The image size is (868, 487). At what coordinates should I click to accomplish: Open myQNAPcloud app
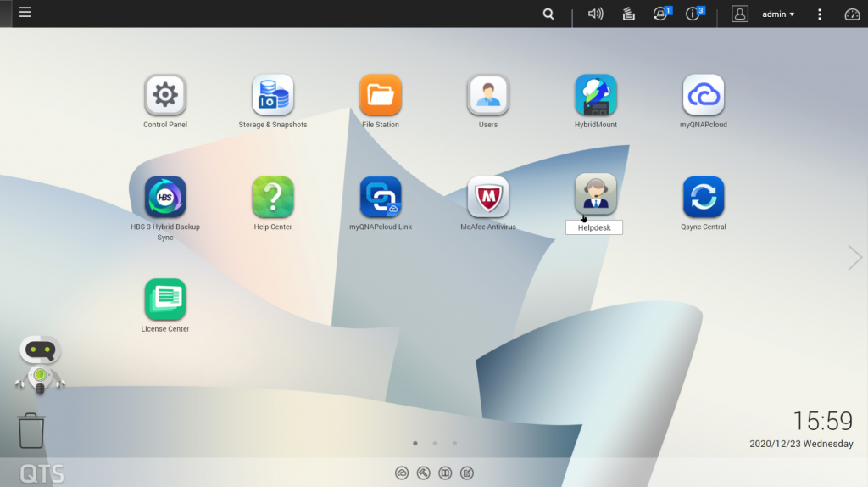pos(703,95)
